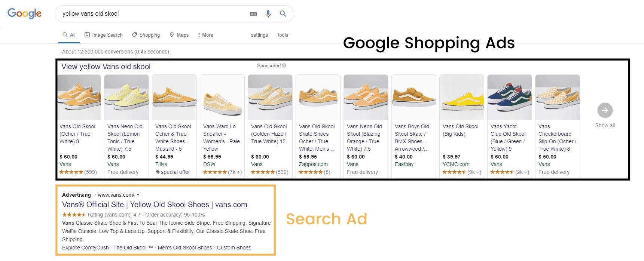644x261 pixels.
Task: Open the Maps tab
Action: 179,35
